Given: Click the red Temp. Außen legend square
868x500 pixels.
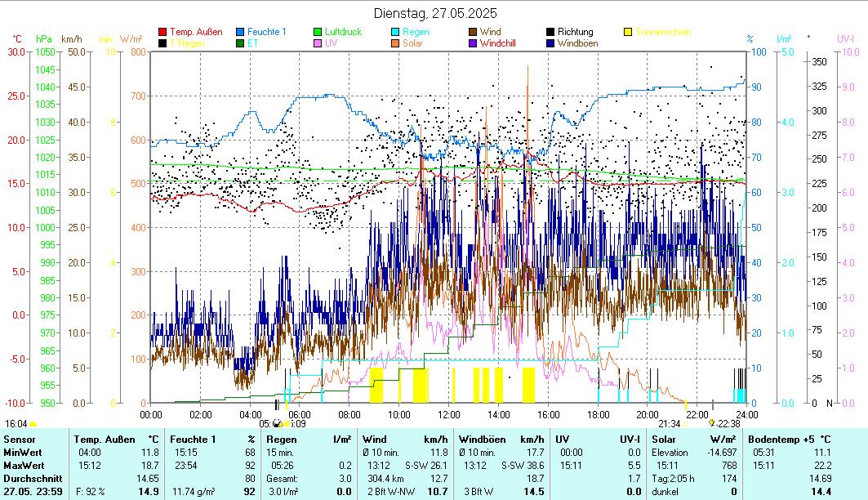Looking at the screenshot, I should (x=162, y=33).
